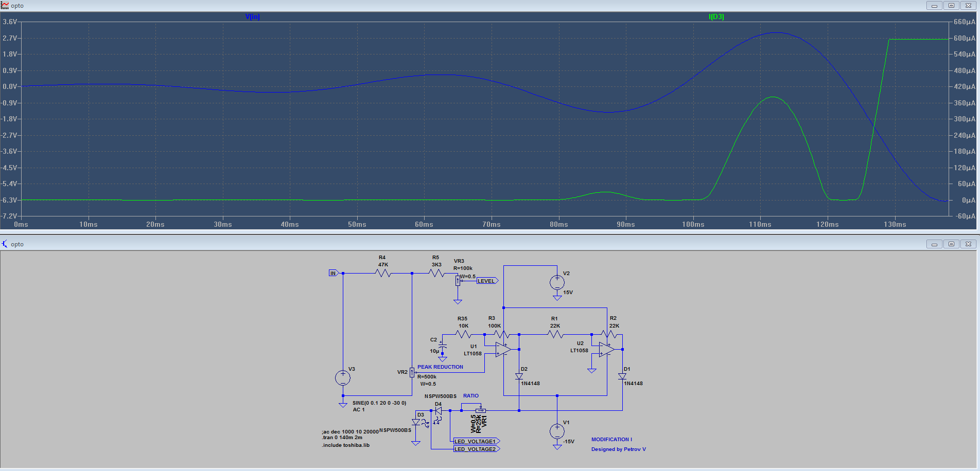Click the SINE(0 0.1 20 0 -30 0) value text
Screen dimensions: 980x471
click(379, 403)
